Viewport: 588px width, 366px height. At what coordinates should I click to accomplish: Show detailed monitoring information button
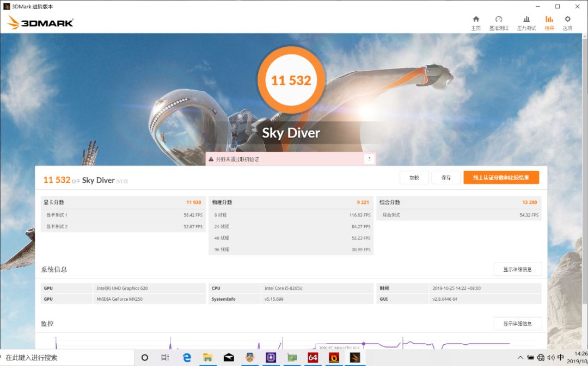point(517,324)
